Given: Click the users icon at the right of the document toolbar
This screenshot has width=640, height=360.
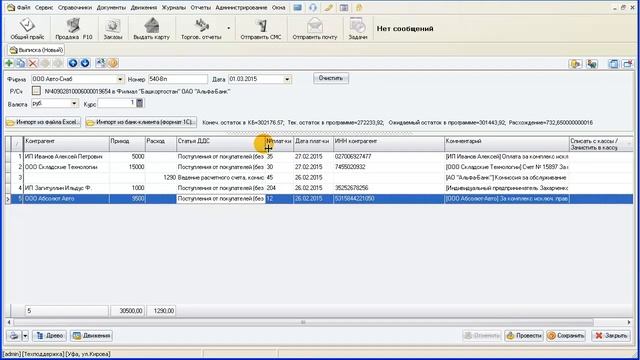Looking at the screenshot, I should tap(592, 64).
